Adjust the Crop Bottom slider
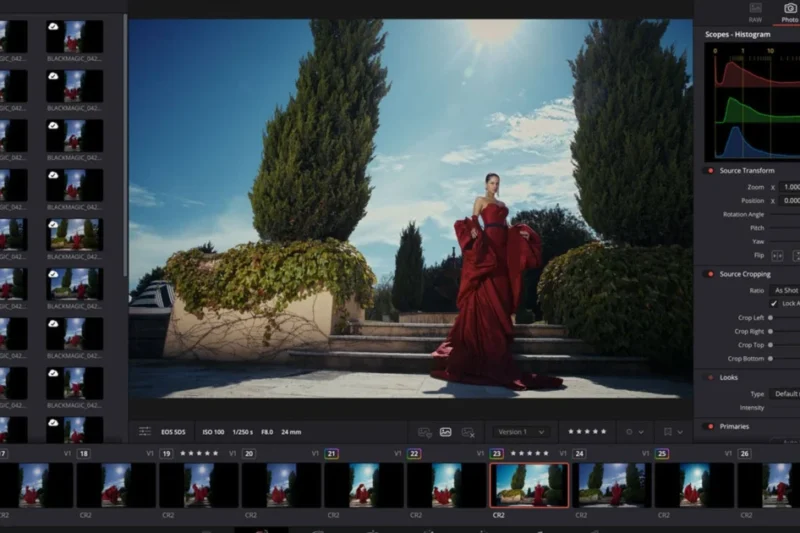 click(x=770, y=359)
